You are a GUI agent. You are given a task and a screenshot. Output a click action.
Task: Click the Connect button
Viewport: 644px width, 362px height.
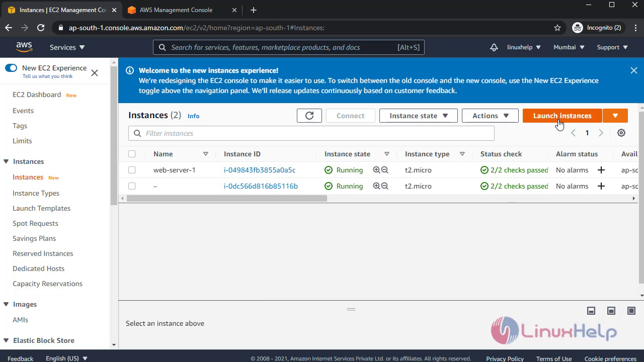click(350, 116)
